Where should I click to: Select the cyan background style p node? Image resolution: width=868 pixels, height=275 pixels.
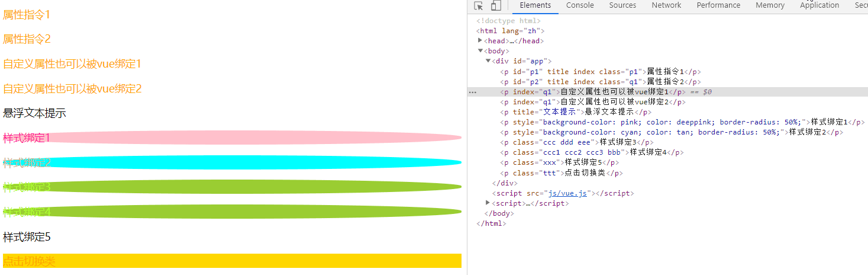(672, 133)
